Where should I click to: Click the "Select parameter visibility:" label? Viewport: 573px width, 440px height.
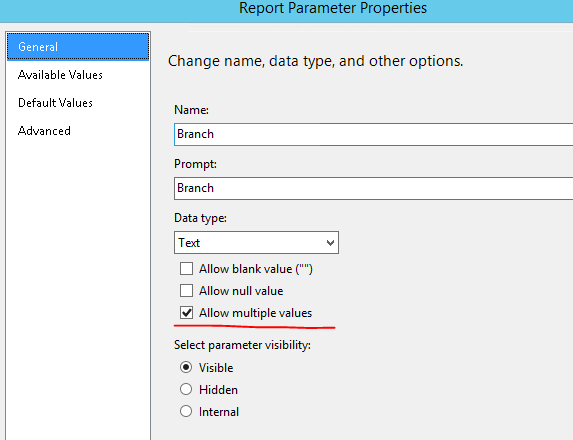242,345
